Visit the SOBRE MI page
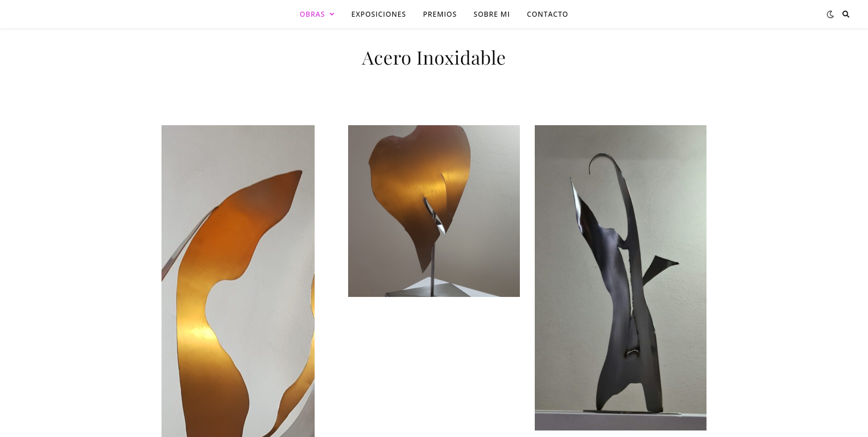The height and width of the screenshot is (437, 868). click(x=491, y=14)
